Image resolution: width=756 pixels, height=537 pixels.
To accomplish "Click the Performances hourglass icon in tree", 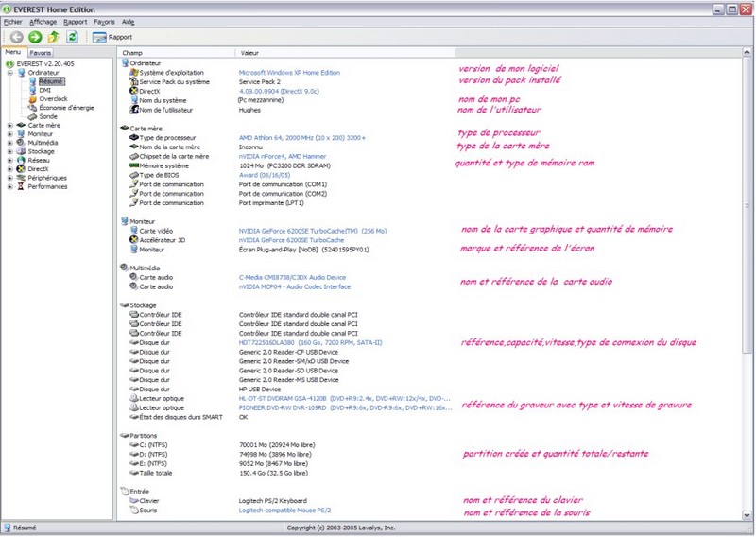I will [21, 186].
